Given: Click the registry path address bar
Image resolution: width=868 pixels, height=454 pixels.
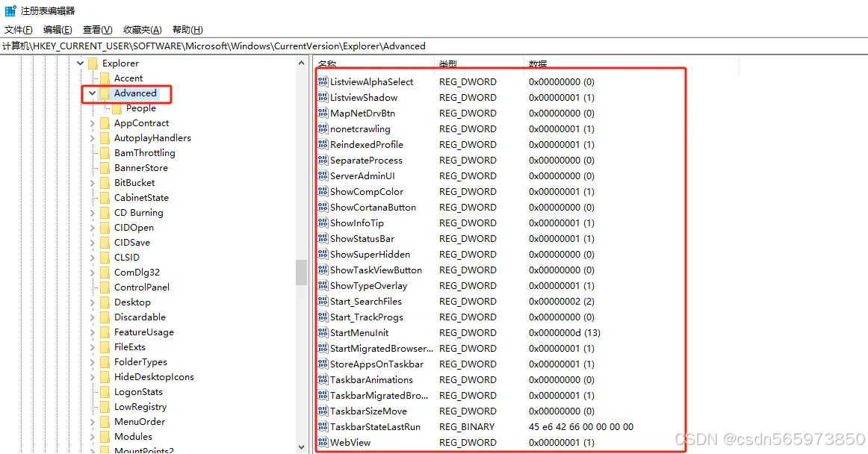Looking at the screenshot, I should pos(434,46).
